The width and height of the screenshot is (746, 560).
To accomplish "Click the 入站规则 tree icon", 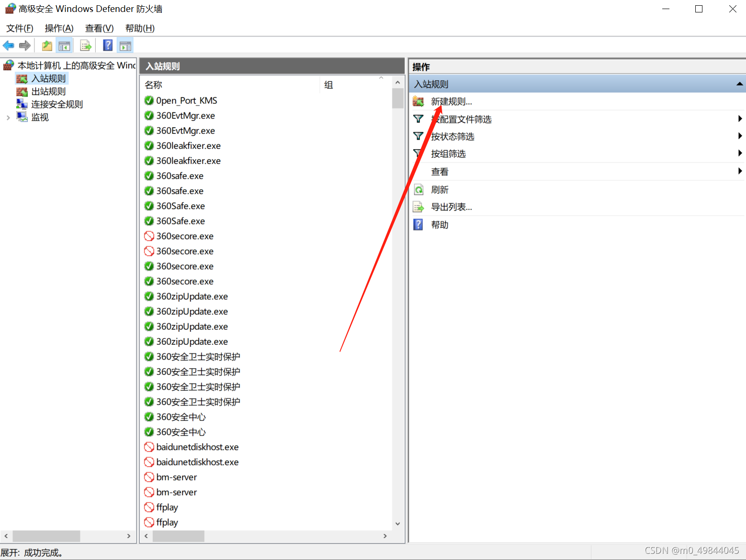I will 22,78.
